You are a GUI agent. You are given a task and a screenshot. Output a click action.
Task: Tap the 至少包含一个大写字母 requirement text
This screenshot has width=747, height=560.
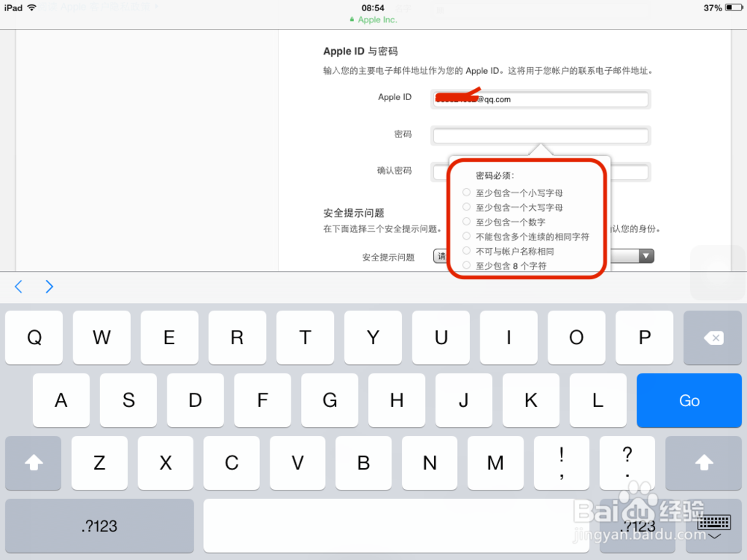coord(519,208)
